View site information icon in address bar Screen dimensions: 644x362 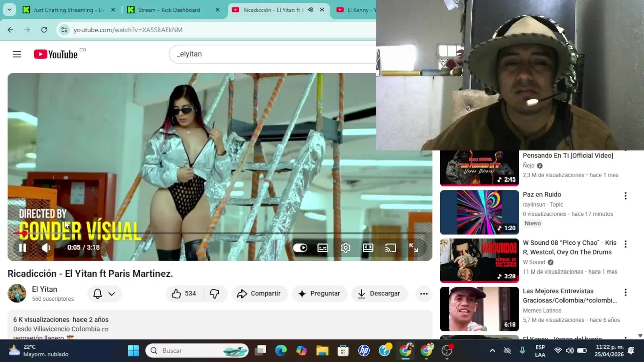[x=64, y=30]
